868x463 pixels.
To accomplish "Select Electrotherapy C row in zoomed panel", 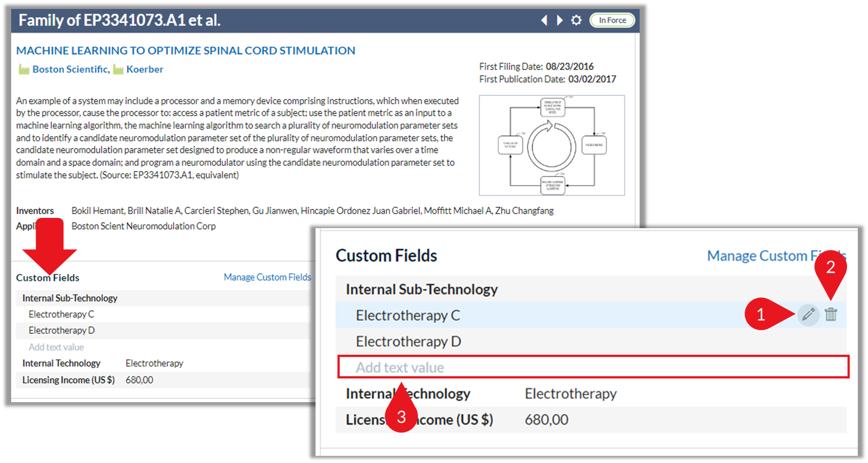I will [x=591, y=315].
